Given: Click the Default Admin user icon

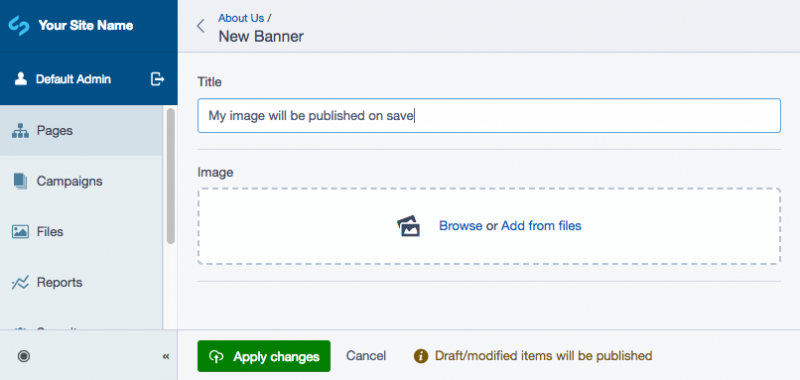Looking at the screenshot, I should [21, 79].
